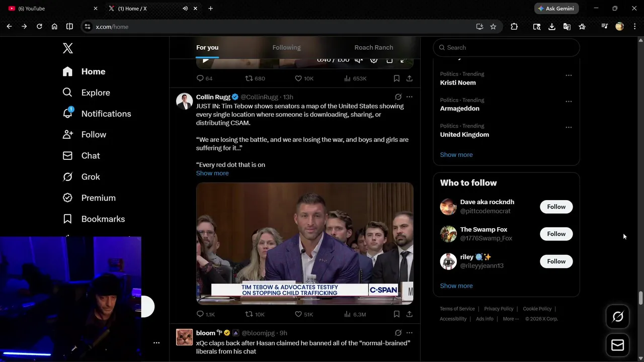Bookmark the Collin Rugg post
The height and width of the screenshot is (362, 644).
pos(396,314)
